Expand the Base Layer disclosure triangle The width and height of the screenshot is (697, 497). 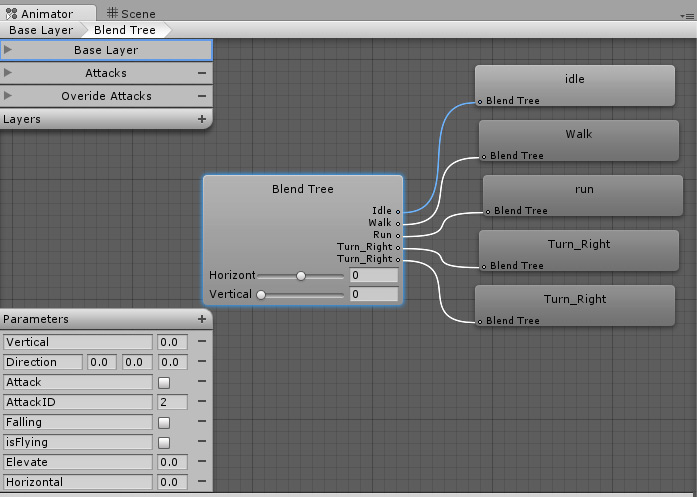coord(9,49)
